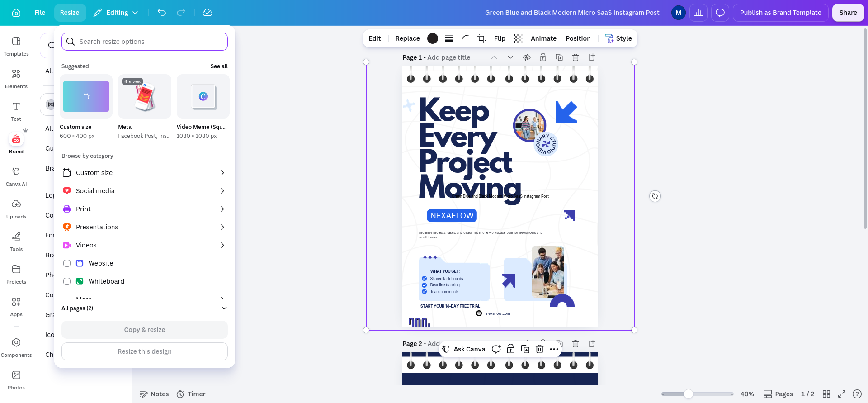Undo the last action

pyautogui.click(x=162, y=13)
